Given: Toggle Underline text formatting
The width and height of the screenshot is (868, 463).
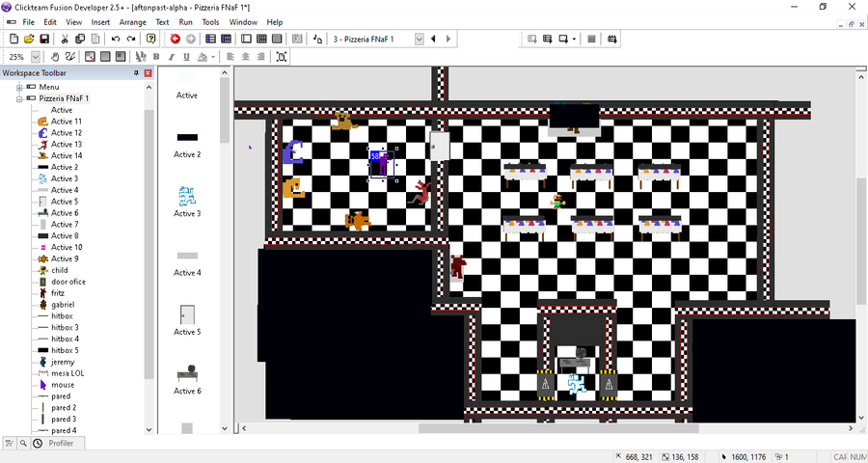Looking at the screenshot, I should pos(186,57).
